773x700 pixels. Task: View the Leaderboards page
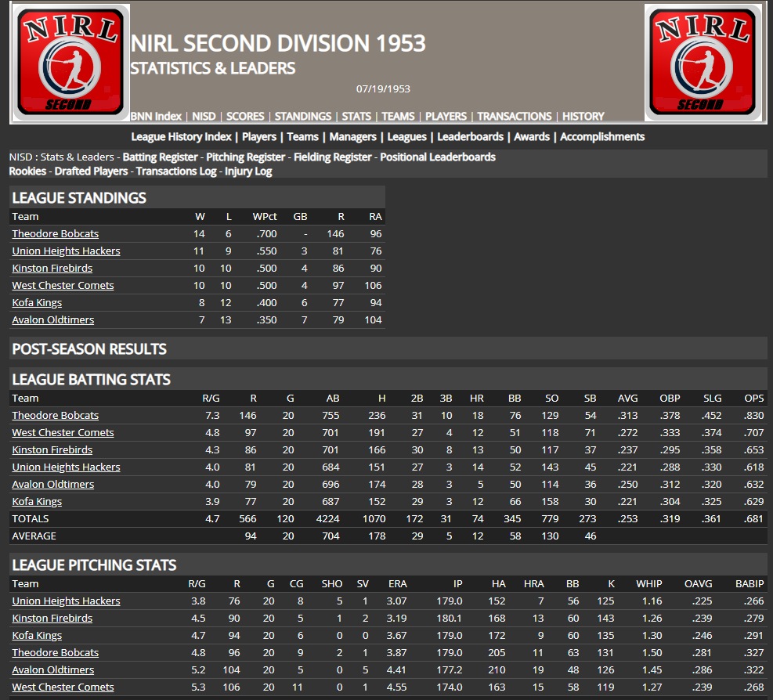point(470,136)
